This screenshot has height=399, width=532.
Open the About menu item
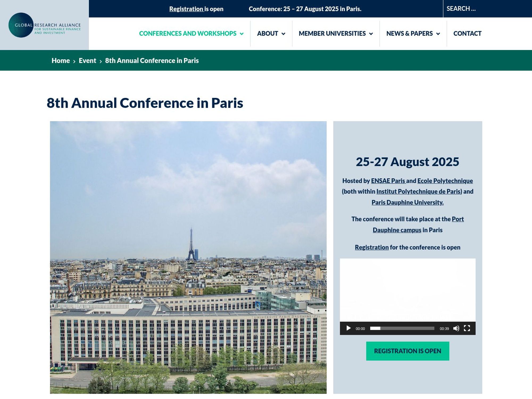[267, 34]
